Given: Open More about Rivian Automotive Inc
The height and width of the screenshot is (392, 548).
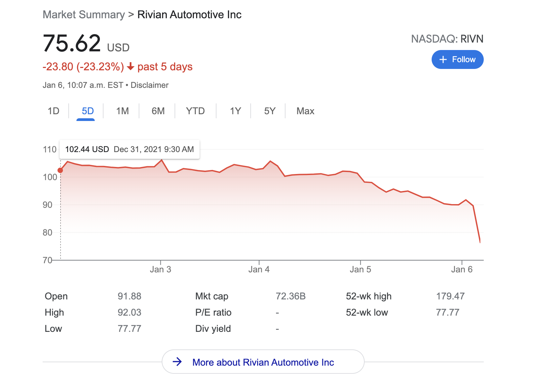Looking at the screenshot, I should (263, 362).
